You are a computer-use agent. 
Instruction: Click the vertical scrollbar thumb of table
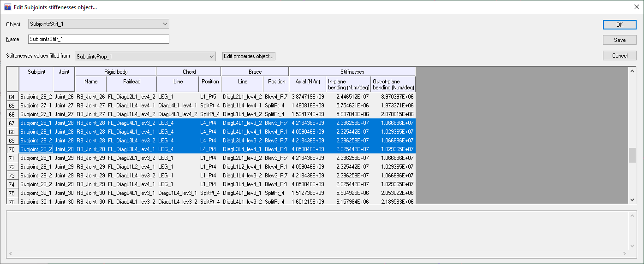coord(632,155)
